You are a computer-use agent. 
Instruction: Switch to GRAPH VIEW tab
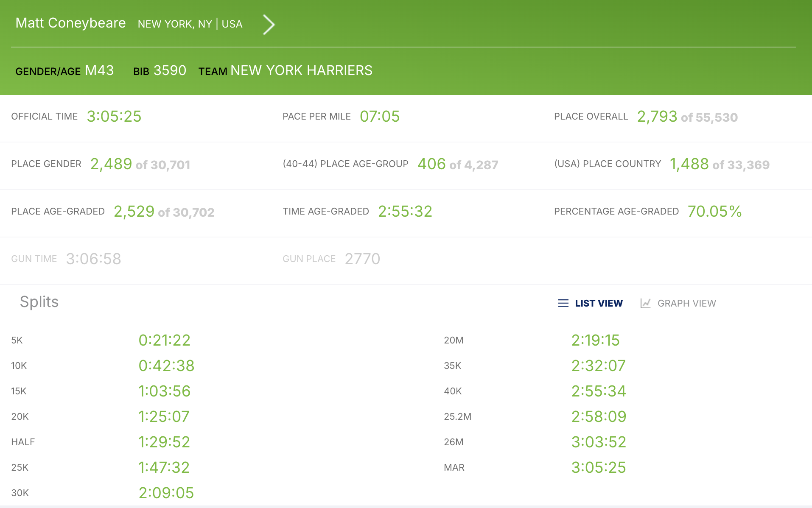point(686,303)
